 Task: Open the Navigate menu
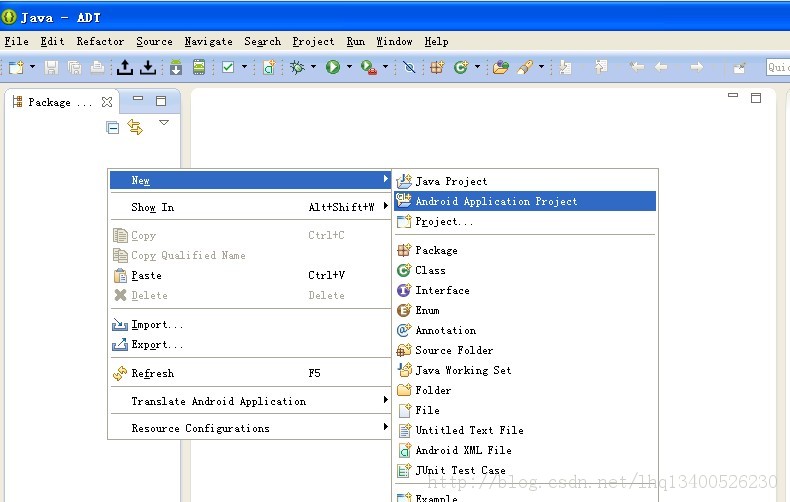(209, 41)
